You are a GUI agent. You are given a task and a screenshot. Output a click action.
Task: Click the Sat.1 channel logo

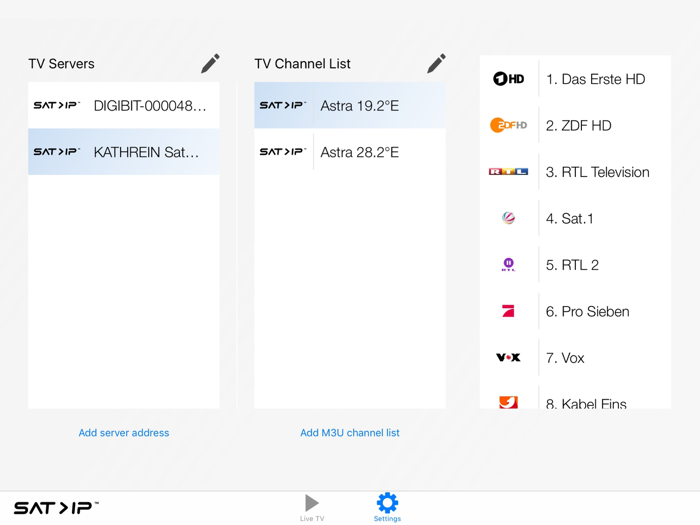tap(508, 218)
